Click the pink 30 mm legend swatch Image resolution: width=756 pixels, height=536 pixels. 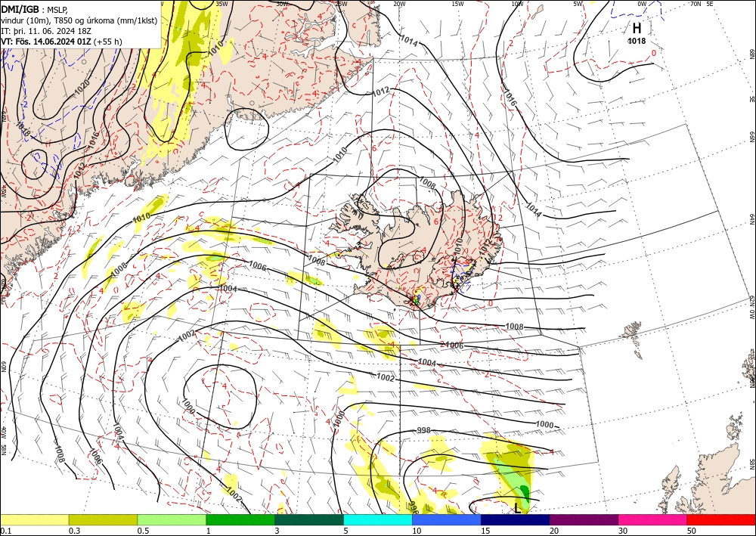[x=653, y=519]
